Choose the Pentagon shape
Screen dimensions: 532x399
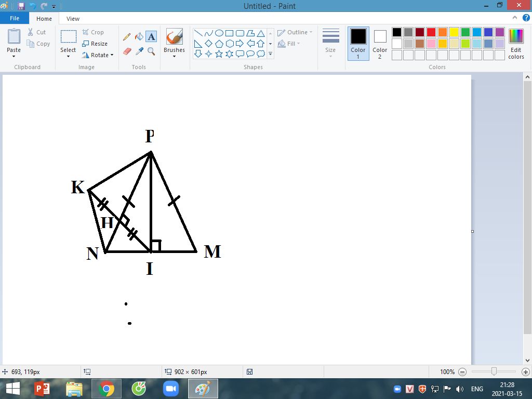(219, 44)
